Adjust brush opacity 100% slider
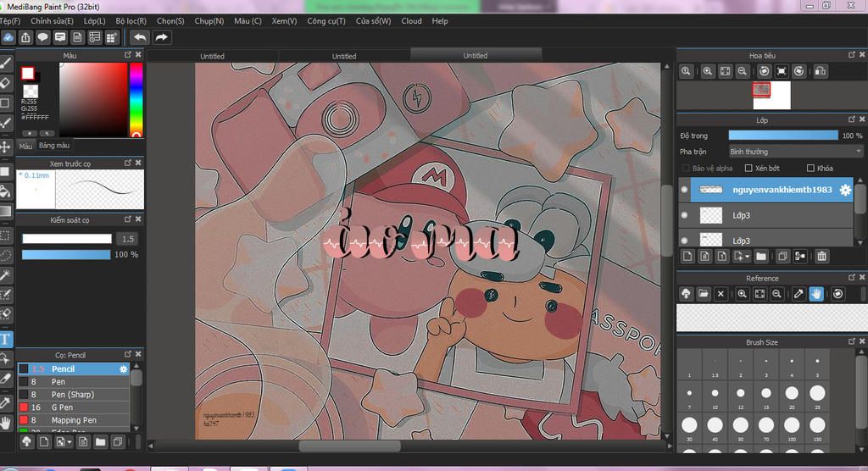 point(66,255)
